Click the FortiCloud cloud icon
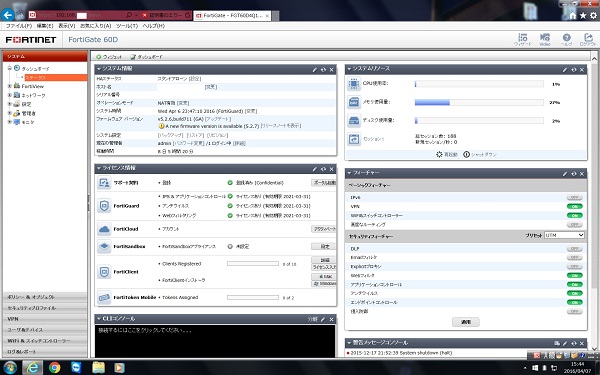Viewport: 600px width, 375px height. (x=104, y=229)
